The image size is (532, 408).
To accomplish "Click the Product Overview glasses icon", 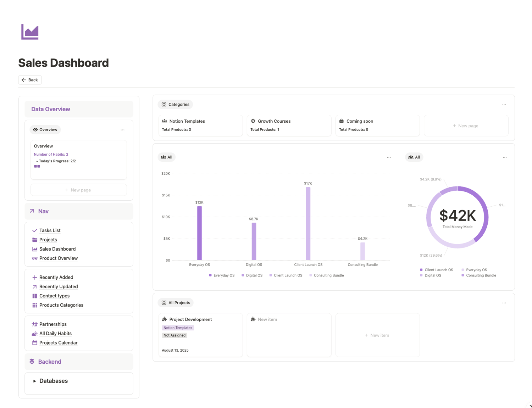I will (x=35, y=258).
